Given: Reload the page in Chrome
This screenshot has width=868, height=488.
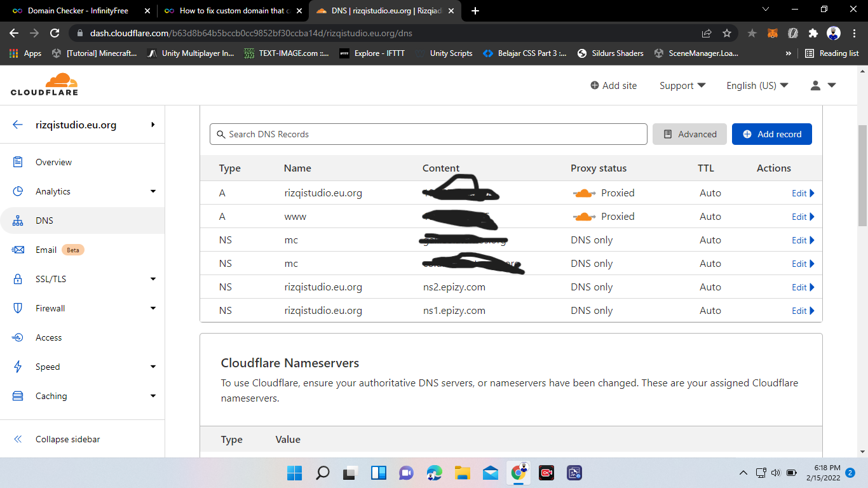Looking at the screenshot, I should [x=55, y=33].
